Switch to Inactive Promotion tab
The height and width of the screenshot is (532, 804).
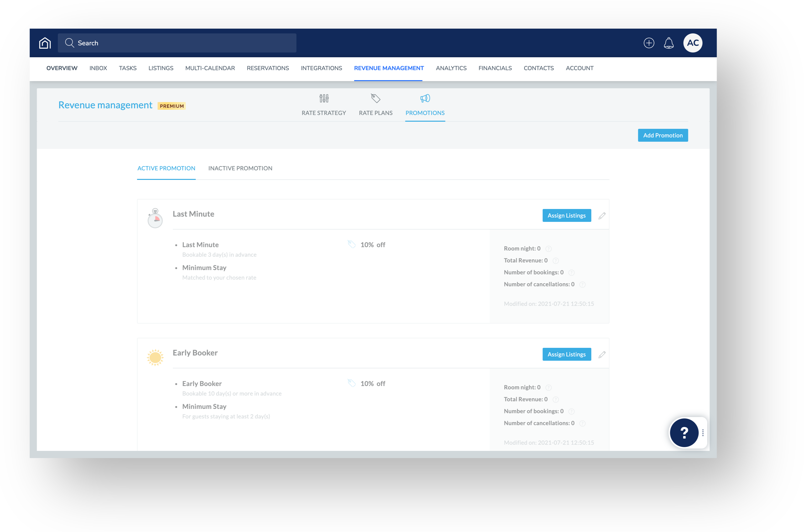tap(240, 168)
